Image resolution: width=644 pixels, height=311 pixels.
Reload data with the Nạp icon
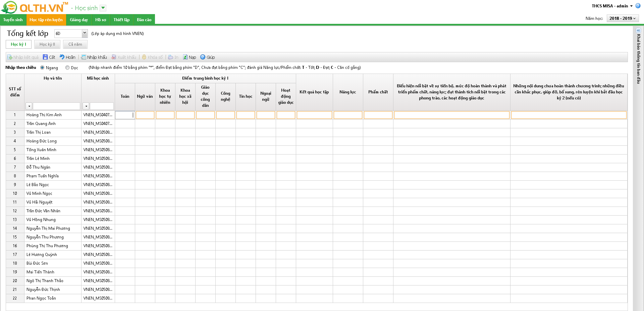click(x=185, y=57)
